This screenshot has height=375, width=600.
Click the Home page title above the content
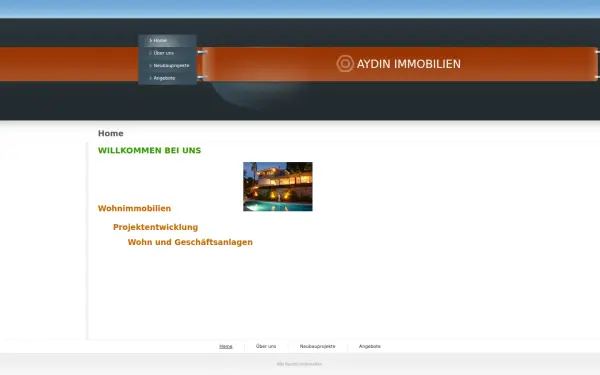coord(111,134)
